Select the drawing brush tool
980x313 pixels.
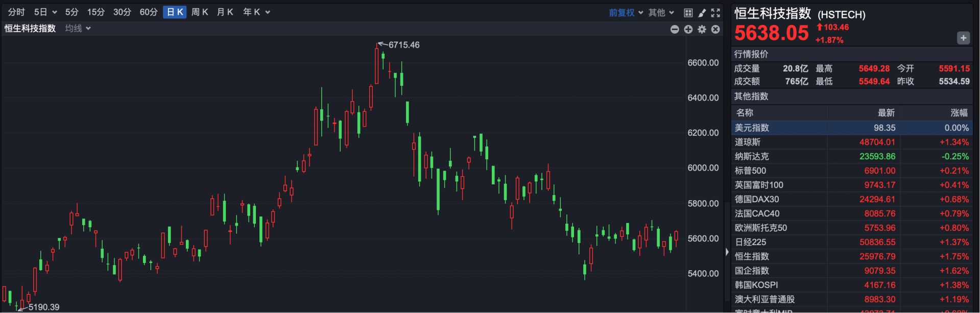(x=702, y=13)
